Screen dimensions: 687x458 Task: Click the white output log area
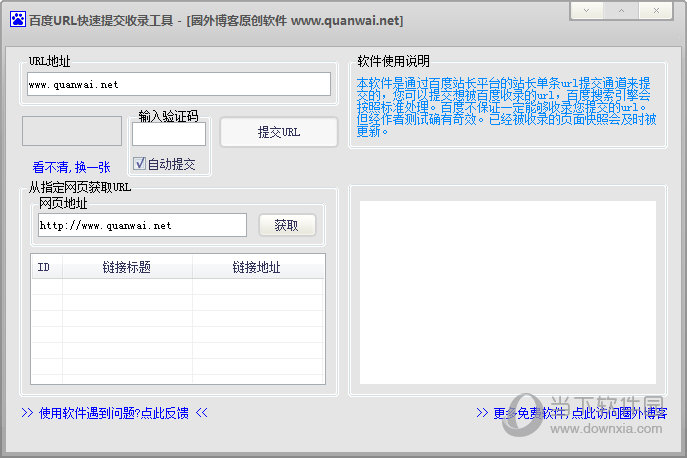point(508,292)
